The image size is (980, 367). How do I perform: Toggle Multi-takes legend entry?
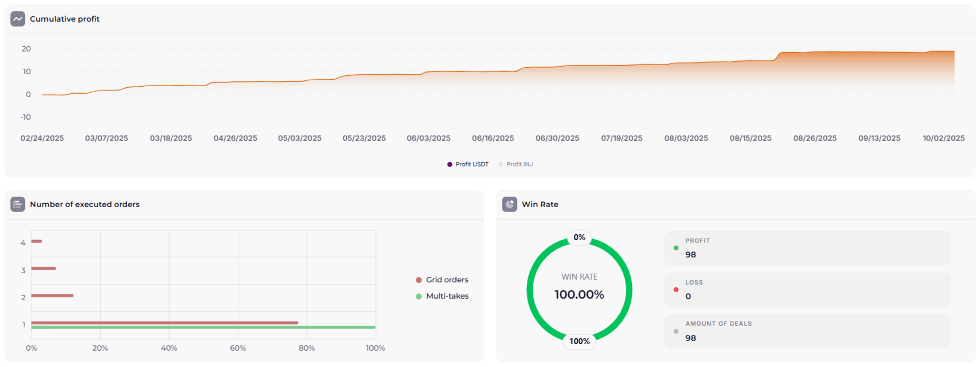[x=442, y=296]
